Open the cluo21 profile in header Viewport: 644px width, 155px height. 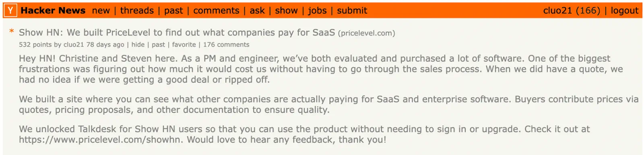(x=557, y=10)
